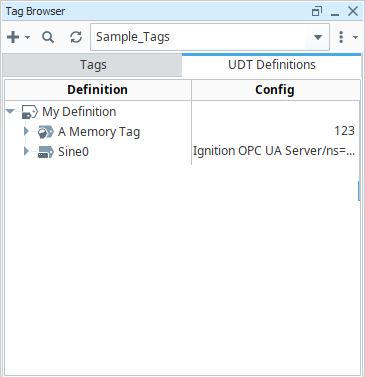This screenshot has width=365, height=377.
Task: Click the Definition column header
Action: coord(98,90)
